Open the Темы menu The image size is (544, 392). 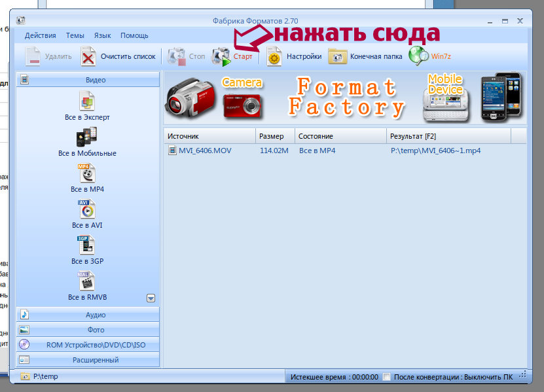click(x=75, y=35)
